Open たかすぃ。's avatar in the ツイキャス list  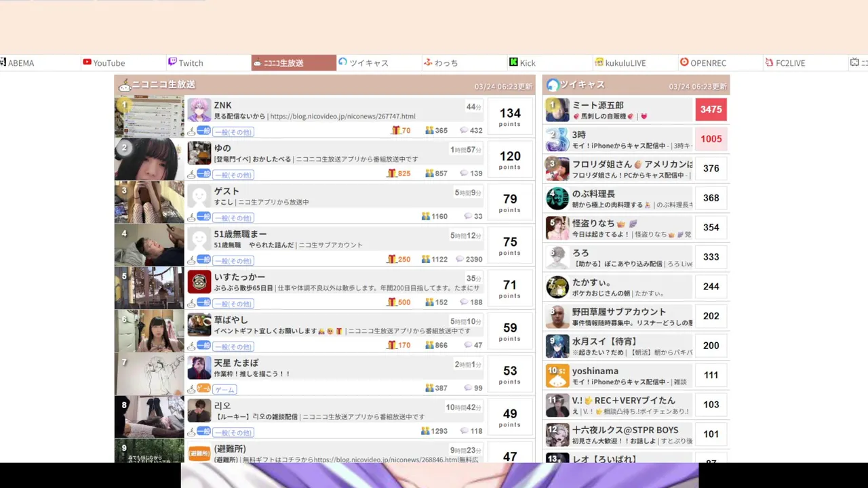557,287
